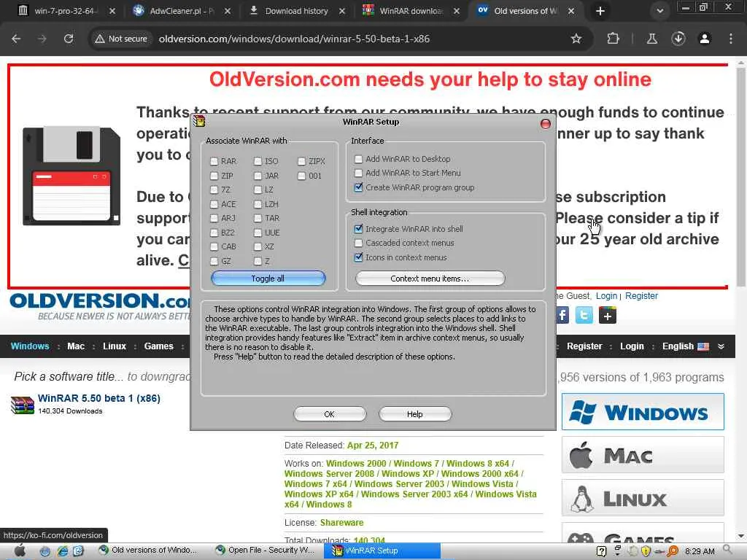Click the WinRAR Setup title bar icon
Screen dimensions: 747x560
[199, 122]
